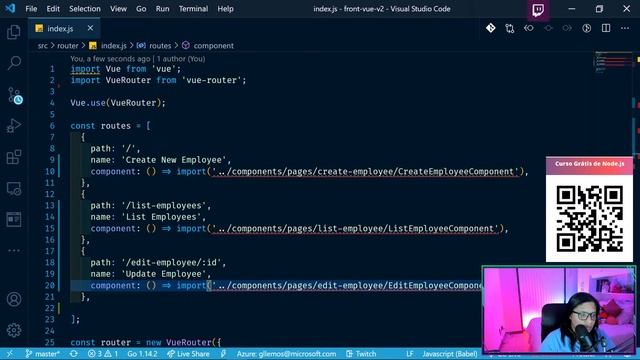Expand the src breadcrumb
This screenshot has width=640, height=360.
pyautogui.click(x=42, y=46)
